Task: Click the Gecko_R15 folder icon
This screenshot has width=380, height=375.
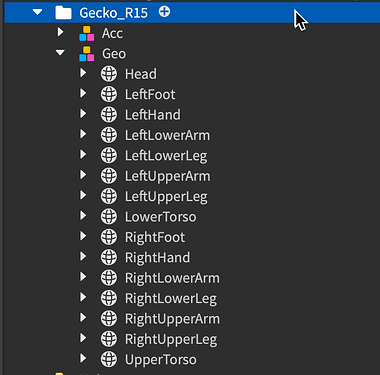Action: coord(63,13)
